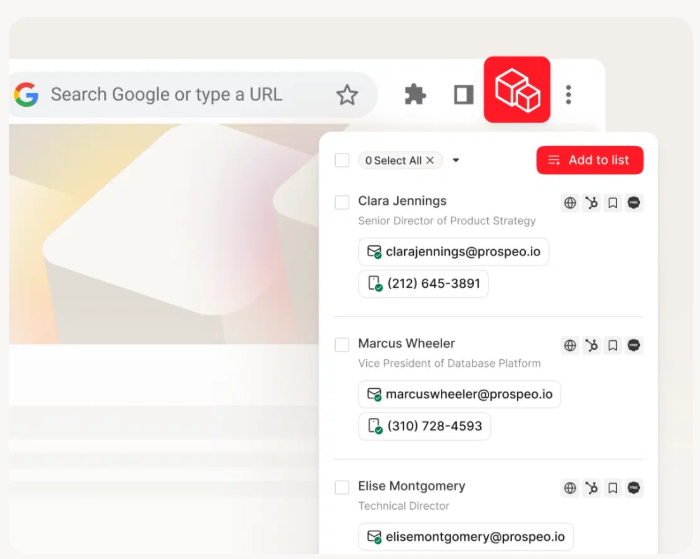Save Clara Jennings with bookmark icon
The width and height of the screenshot is (700, 559).
click(x=613, y=203)
